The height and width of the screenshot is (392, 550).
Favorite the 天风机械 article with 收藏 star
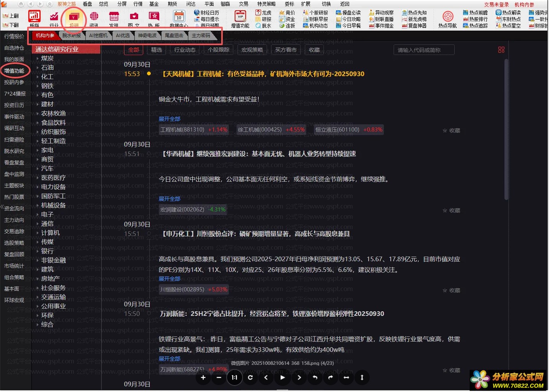[451, 131]
